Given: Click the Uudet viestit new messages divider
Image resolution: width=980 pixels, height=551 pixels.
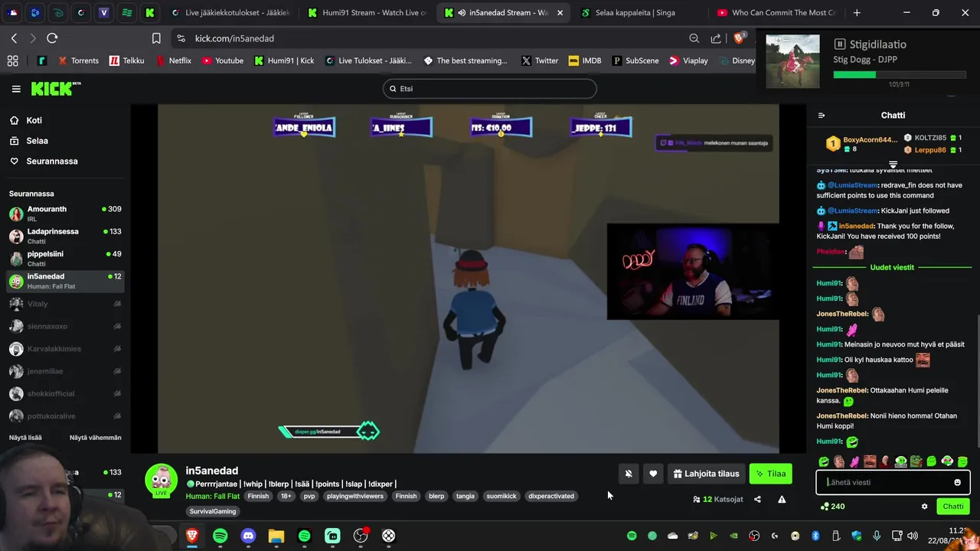Looking at the screenshot, I should [892, 267].
